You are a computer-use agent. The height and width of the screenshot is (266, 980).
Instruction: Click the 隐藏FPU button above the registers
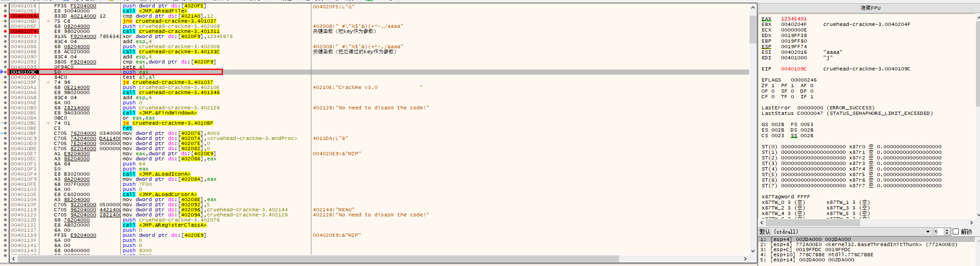tap(870, 8)
